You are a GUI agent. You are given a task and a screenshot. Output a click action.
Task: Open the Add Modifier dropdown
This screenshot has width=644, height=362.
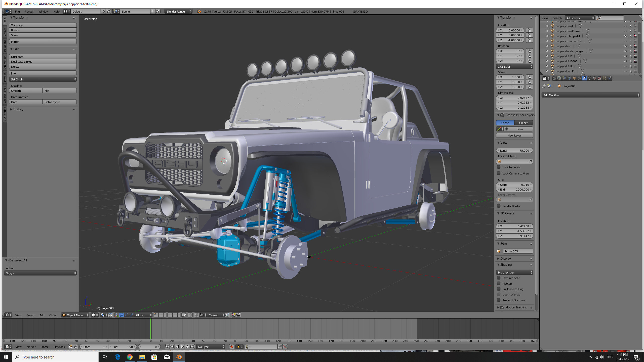(590, 95)
